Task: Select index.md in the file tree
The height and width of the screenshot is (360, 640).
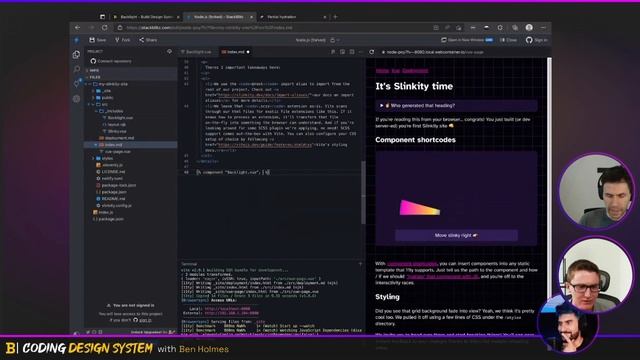Action: pos(131,144)
